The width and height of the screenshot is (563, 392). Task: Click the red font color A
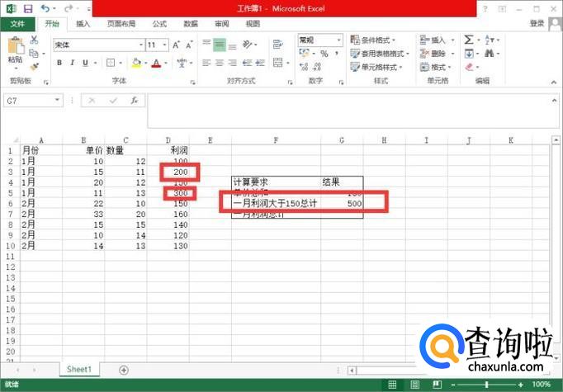click(157, 63)
